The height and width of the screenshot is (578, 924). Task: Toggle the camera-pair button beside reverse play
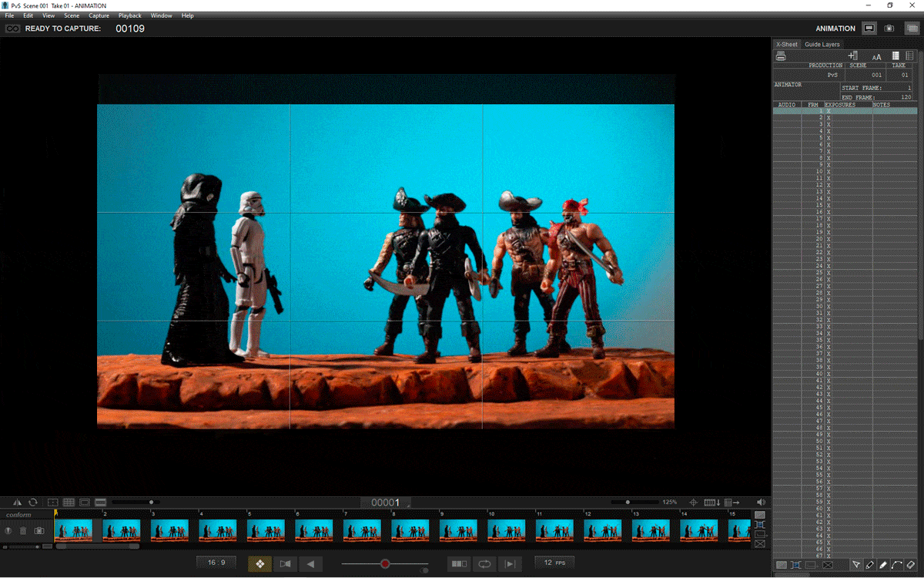(286, 564)
